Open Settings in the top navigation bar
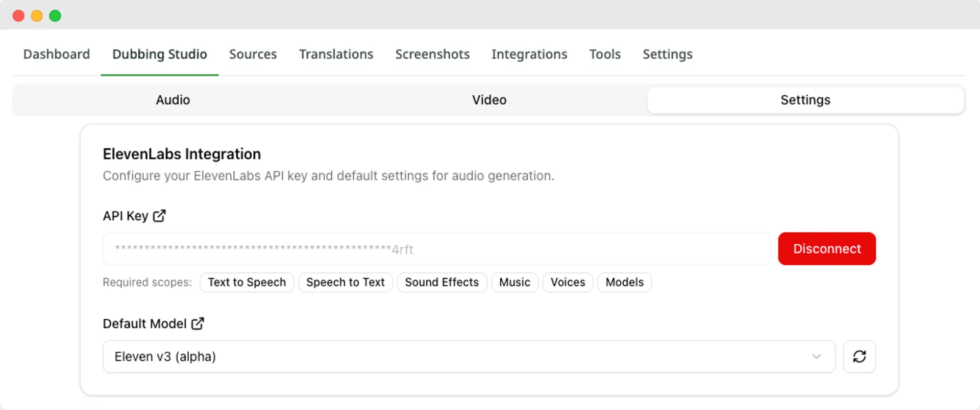Image resolution: width=980 pixels, height=410 pixels. tap(667, 54)
